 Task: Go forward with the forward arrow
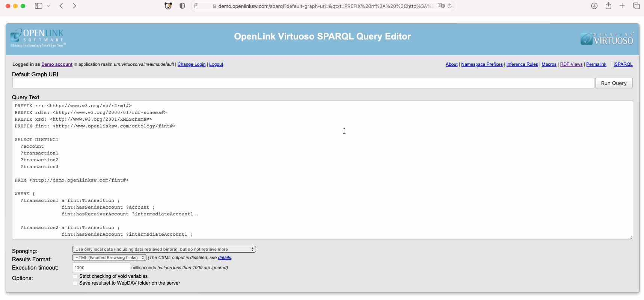[x=74, y=6]
